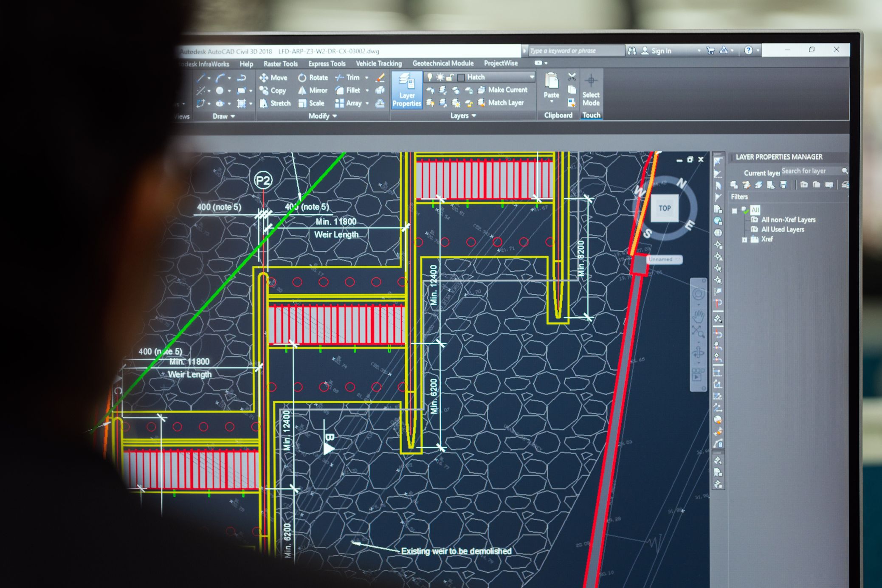The image size is (882, 588).
Task: Click the Explode tool icon
Action: pos(380,90)
